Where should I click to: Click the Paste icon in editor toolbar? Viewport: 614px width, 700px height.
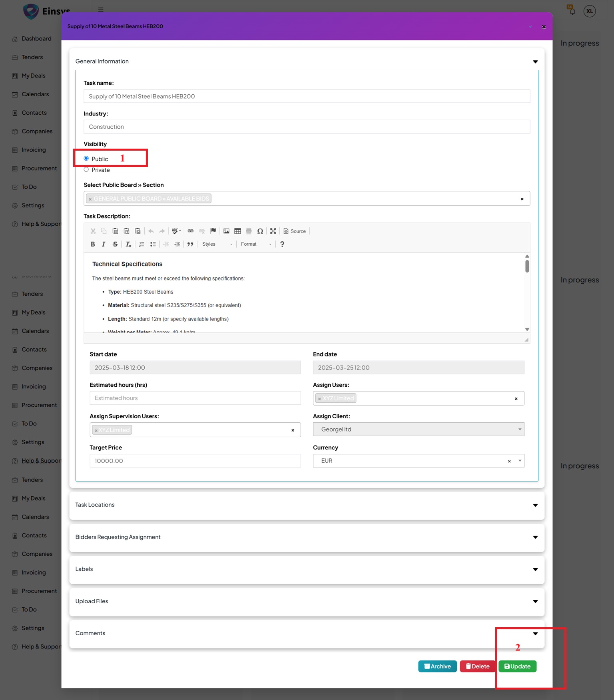click(x=115, y=231)
